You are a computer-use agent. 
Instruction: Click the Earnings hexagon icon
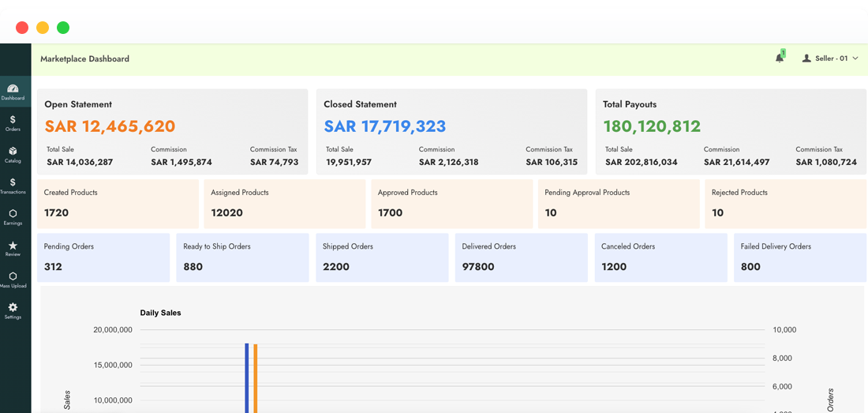point(13,213)
